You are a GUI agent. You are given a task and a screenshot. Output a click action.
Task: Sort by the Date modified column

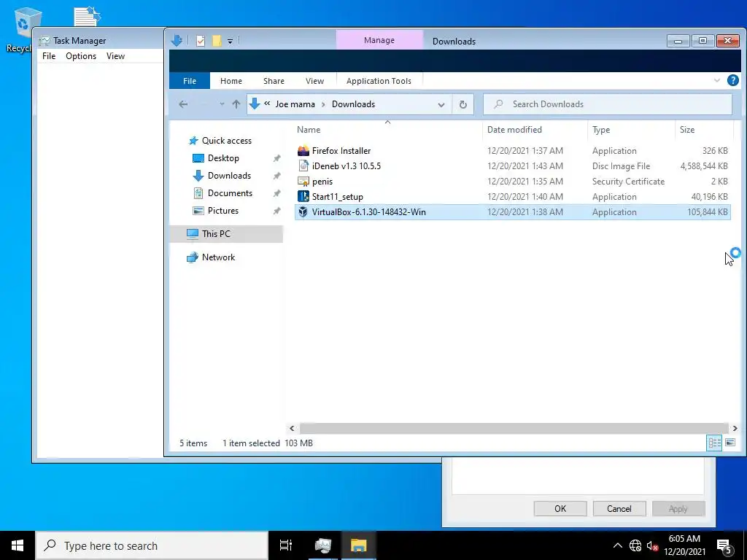pos(514,130)
